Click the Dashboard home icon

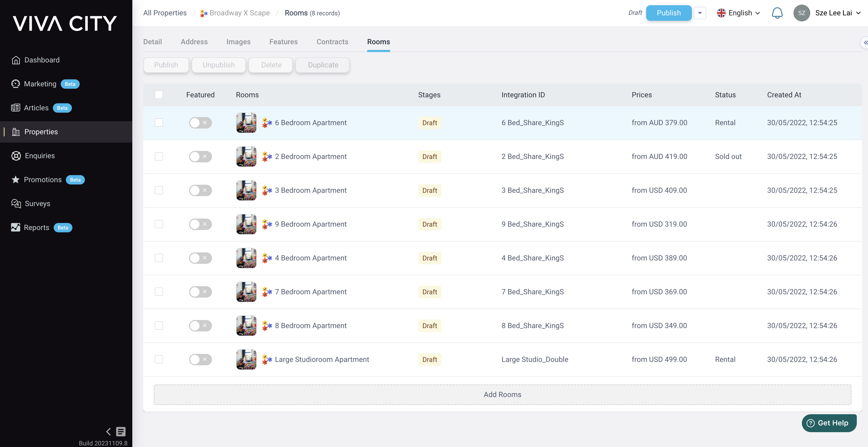pyautogui.click(x=16, y=60)
